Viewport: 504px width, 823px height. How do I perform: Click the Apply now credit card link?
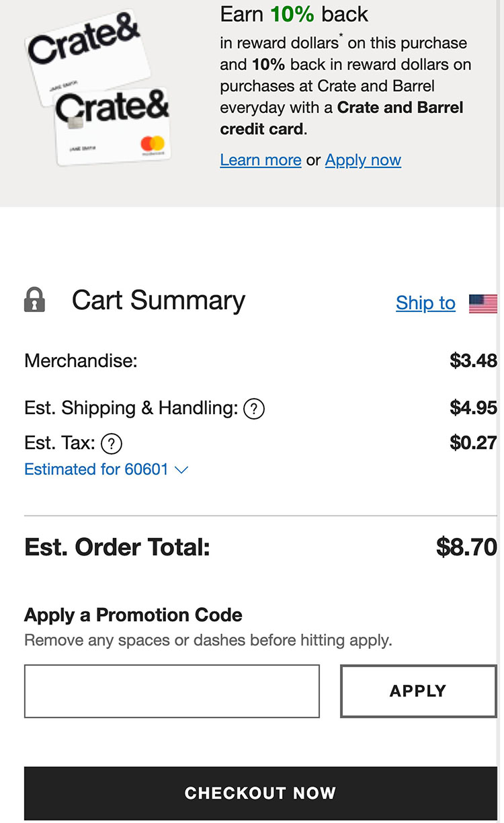click(363, 160)
